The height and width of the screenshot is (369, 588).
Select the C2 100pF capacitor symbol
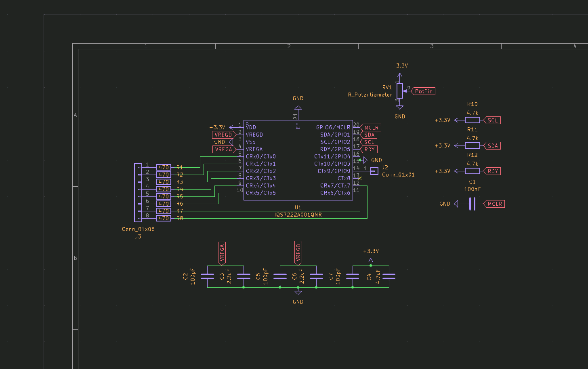coord(207,276)
